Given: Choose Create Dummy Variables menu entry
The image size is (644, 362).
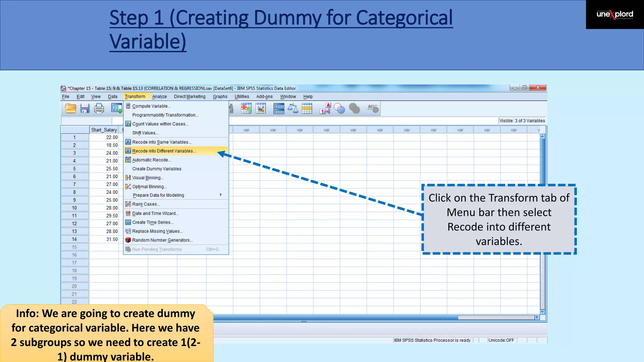Looking at the screenshot, I should coord(157,169).
